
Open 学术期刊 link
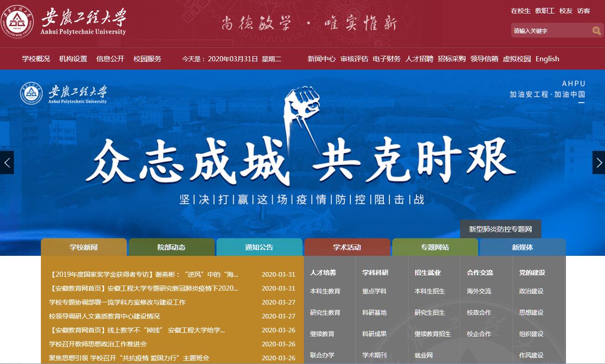[x=375, y=355]
